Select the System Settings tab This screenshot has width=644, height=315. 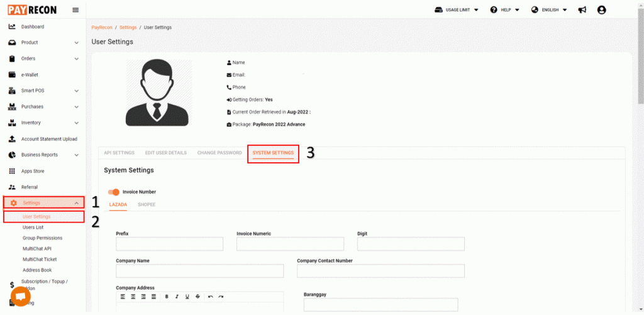(x=273, y=153)
